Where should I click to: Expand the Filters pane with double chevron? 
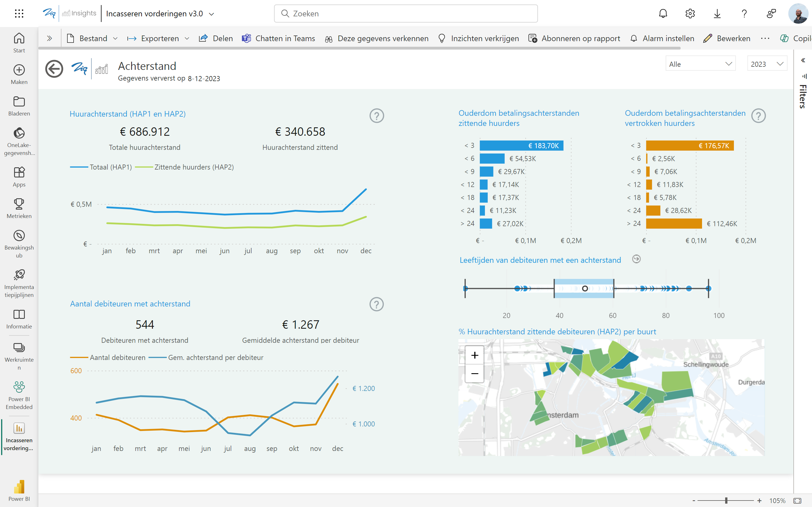coord(803,60)
